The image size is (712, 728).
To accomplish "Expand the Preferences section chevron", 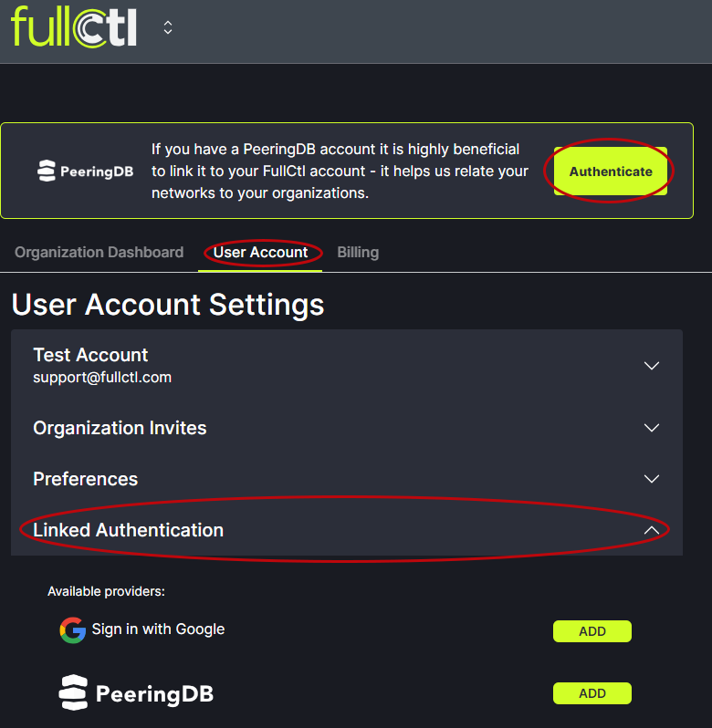I will pyautogui.click(x=651, y=479).
